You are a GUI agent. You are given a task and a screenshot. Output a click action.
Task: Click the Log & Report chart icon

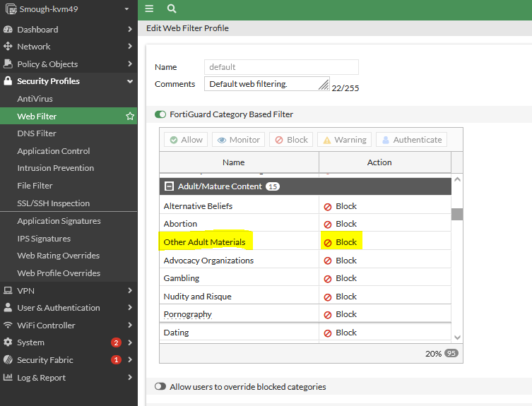click(x=8, y=378)
